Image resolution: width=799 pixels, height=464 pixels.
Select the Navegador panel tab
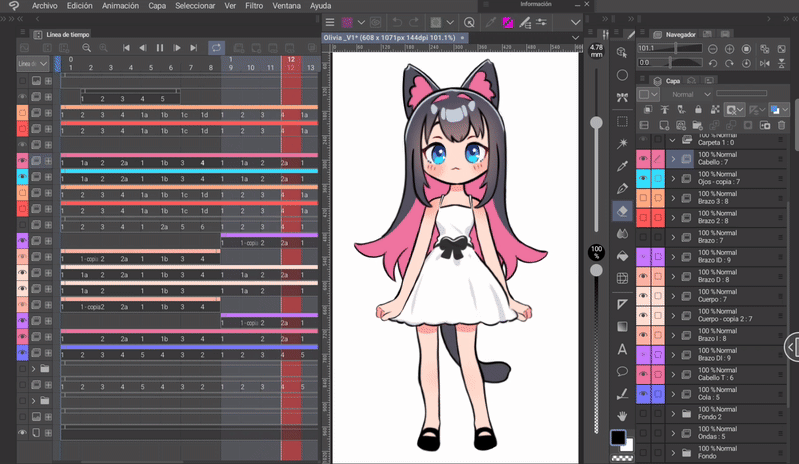675,35
